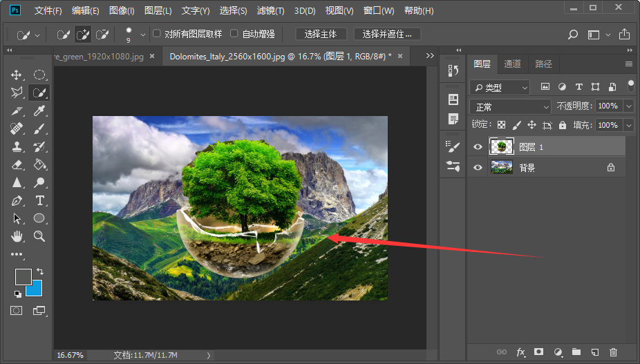Add layer mask from panel bottom
The width and height of the screenshot is (640, 364).
pyautogui.click(x=539, y=352)
